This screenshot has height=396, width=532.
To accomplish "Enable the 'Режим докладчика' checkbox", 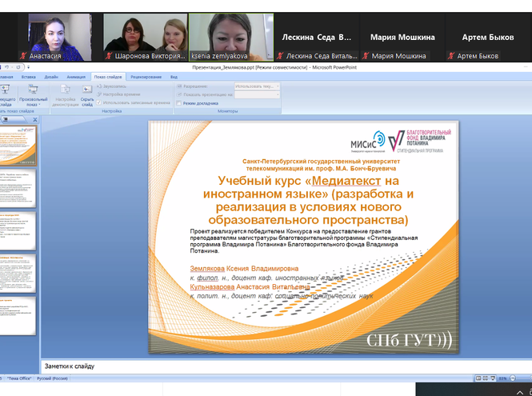I will pos(179,103).
